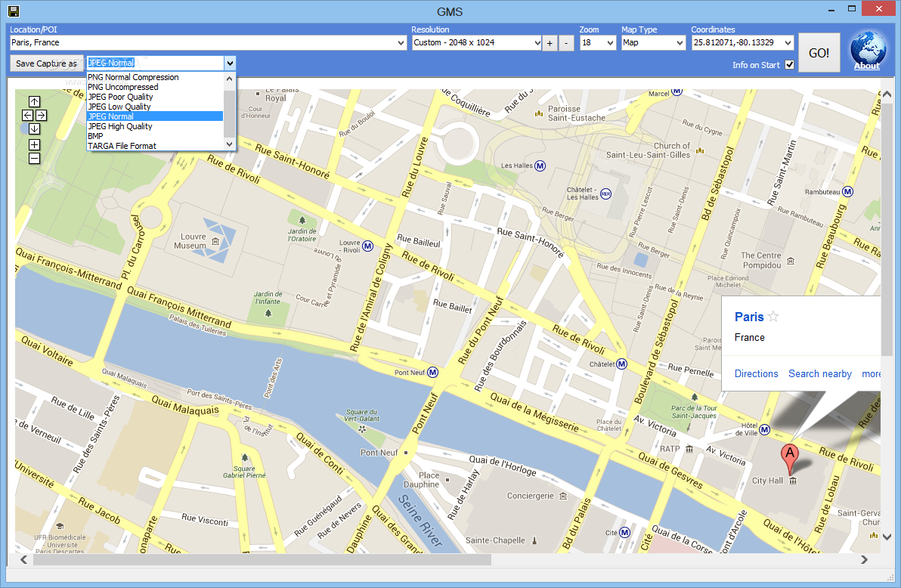The image size is (901, 588).
Task: Click format list scroll up arrow
Action: coord(229,78)
